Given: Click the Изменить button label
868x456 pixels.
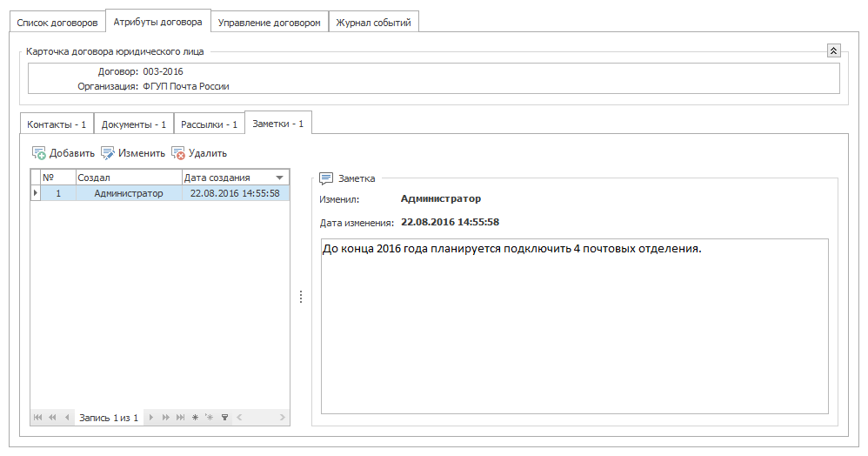Looking at the screenshot, I should (142, 153).
